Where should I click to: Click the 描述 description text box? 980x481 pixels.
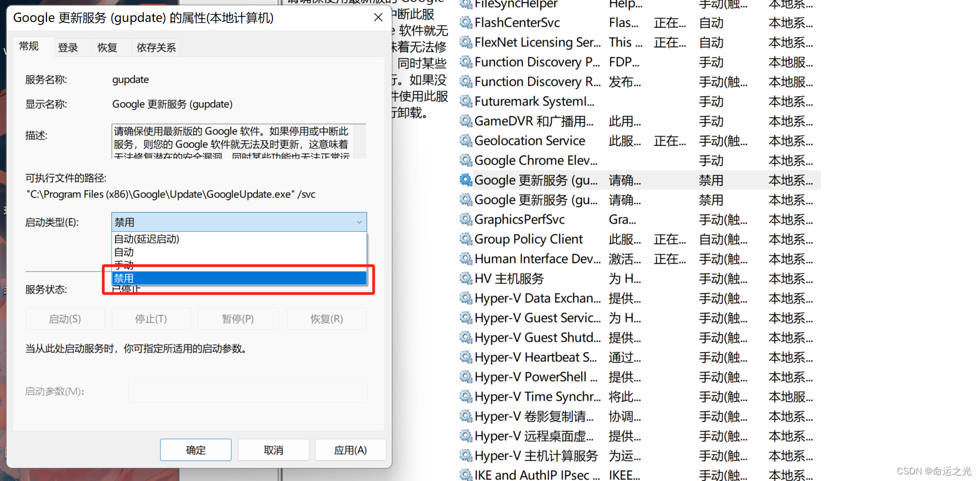(239, 141)
